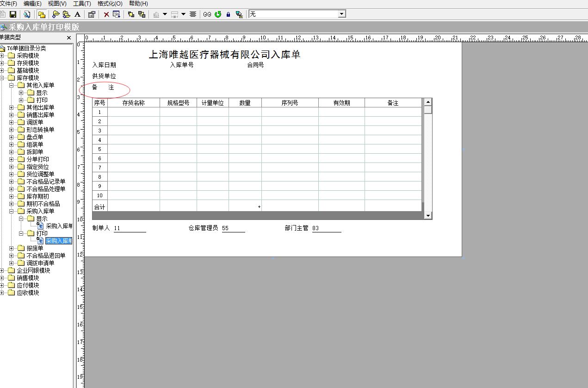Click the red X delete icon

[106, 14]
